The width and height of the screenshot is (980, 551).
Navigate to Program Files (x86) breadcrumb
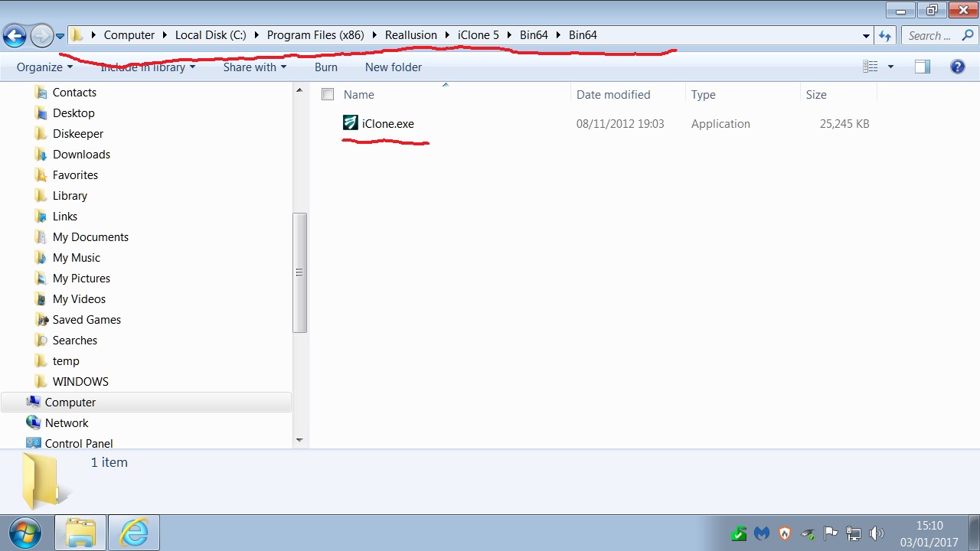(315, 35)
